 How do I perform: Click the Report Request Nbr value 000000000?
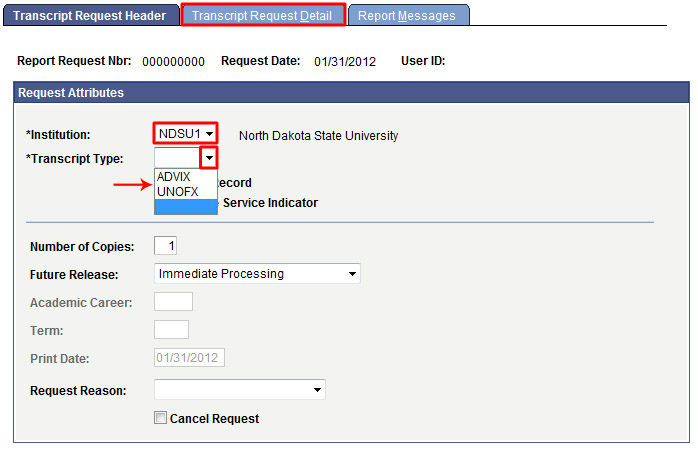pyautogui.click(x=174, y=61)
